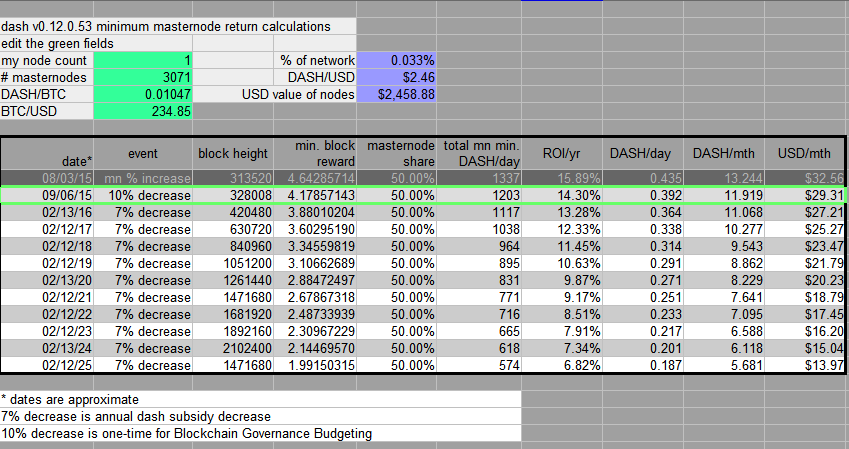Select the DASH/mth cell 11.068

pos(724,212)
